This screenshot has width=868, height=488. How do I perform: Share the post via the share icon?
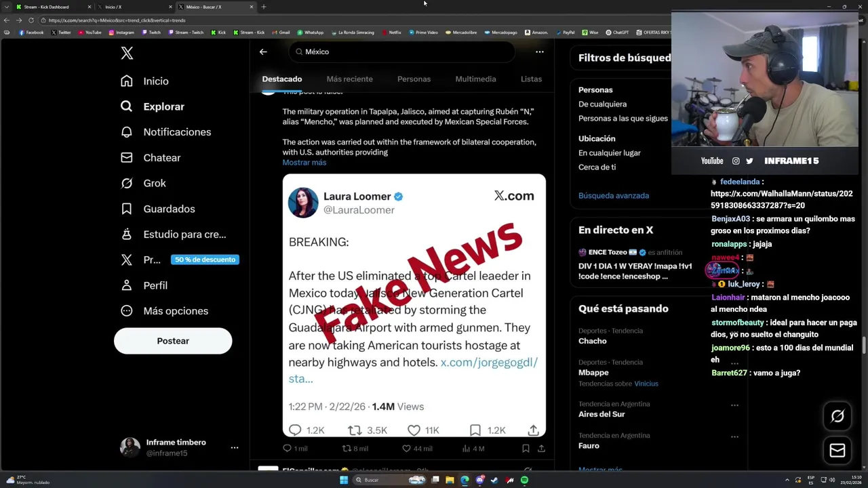541,448
